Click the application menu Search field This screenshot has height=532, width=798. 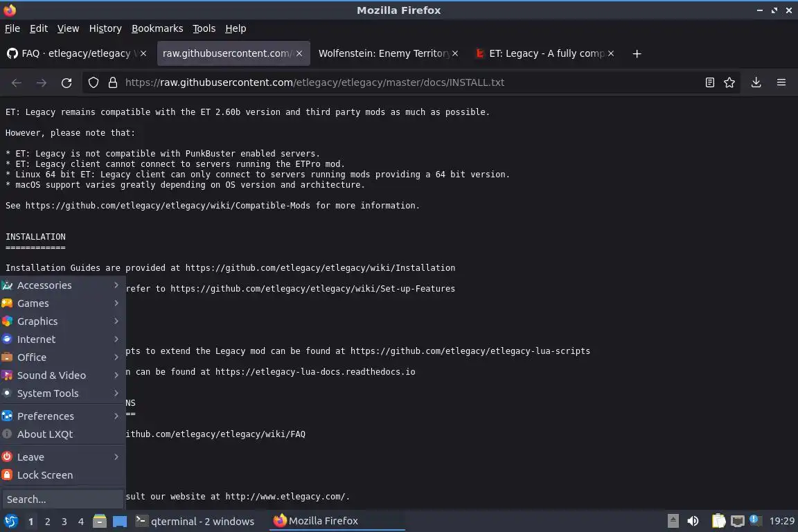(62, 499)
